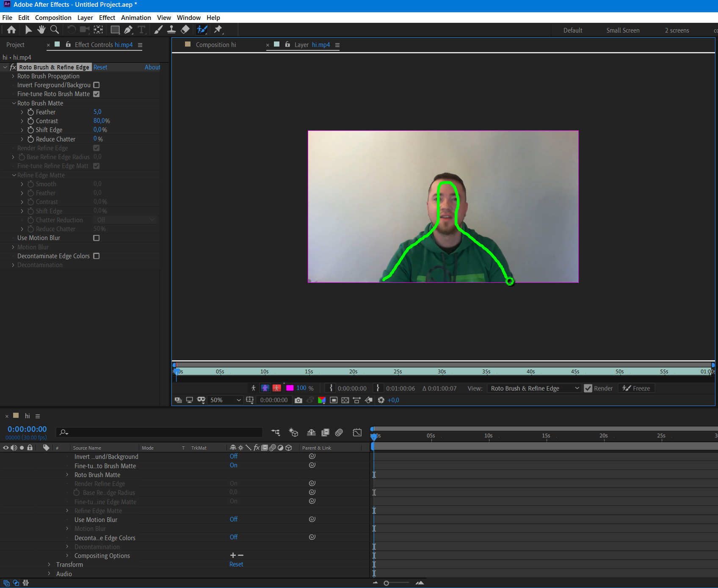Select the Zoom magnifier tool
This screenshot has width=718, height=588.
point(54,30)
